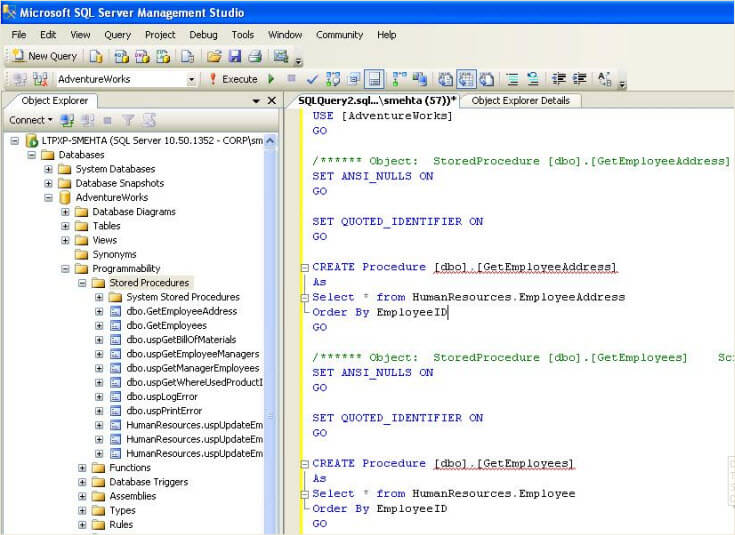Viewport: 735px width, 535px height.
Task: Select the Database Triggers folder
Action: pyautogui.click(x=149, y=482)
